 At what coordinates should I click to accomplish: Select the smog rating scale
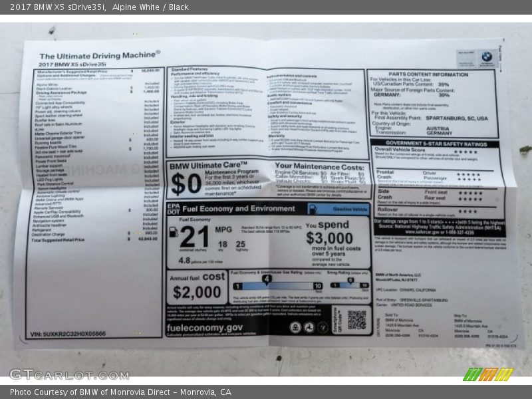point(350,284)
